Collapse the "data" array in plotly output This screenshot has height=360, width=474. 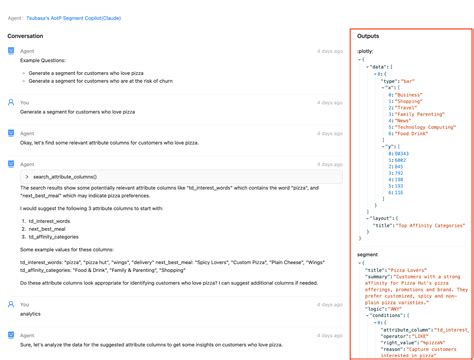click(x=368, y=67)
